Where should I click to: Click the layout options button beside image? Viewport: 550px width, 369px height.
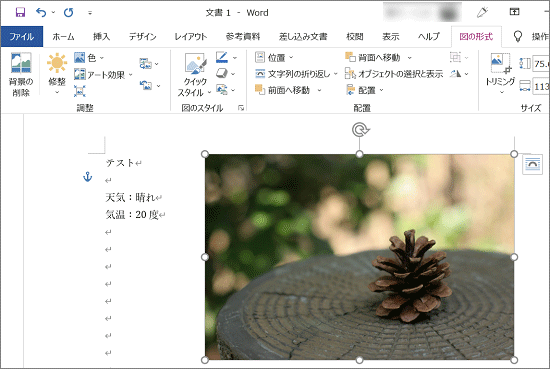[532, 164]
